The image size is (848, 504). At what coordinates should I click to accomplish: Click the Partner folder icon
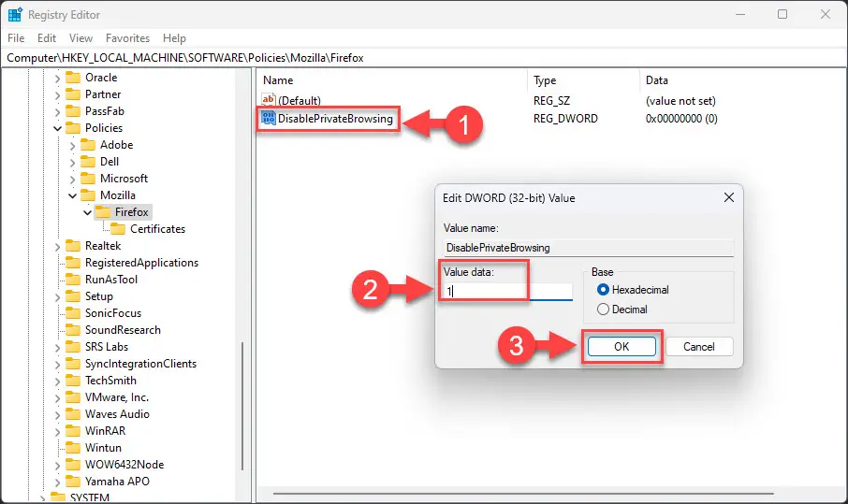pyautogui.click(x=73, y=94)
